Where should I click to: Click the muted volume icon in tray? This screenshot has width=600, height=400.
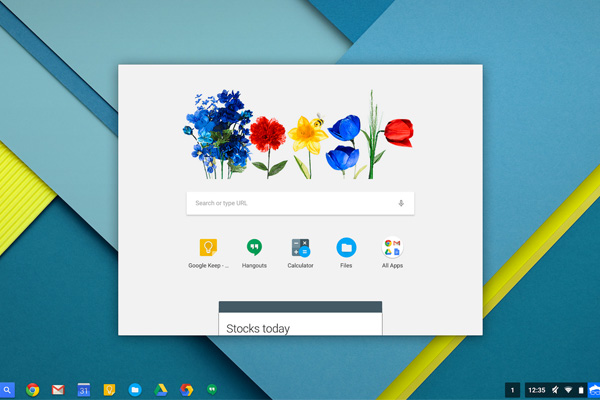[x=555, y=390]
